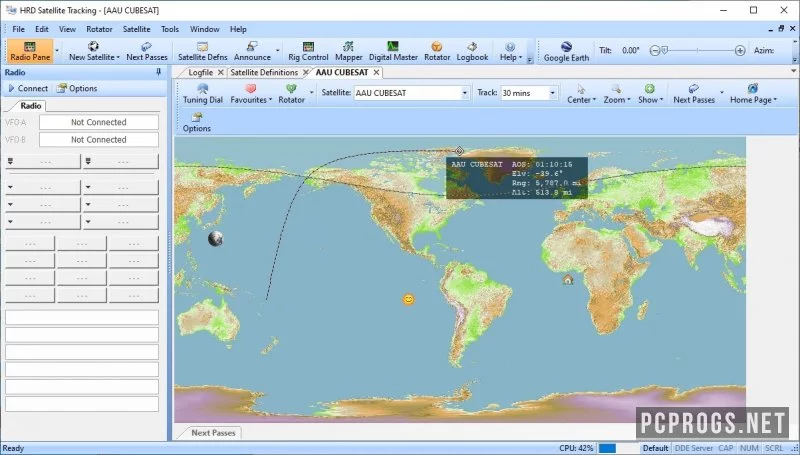The height and width of the screenshot is (455, 800).
Task: Click the Rotator icon in main toolbar
Action: 437,51
